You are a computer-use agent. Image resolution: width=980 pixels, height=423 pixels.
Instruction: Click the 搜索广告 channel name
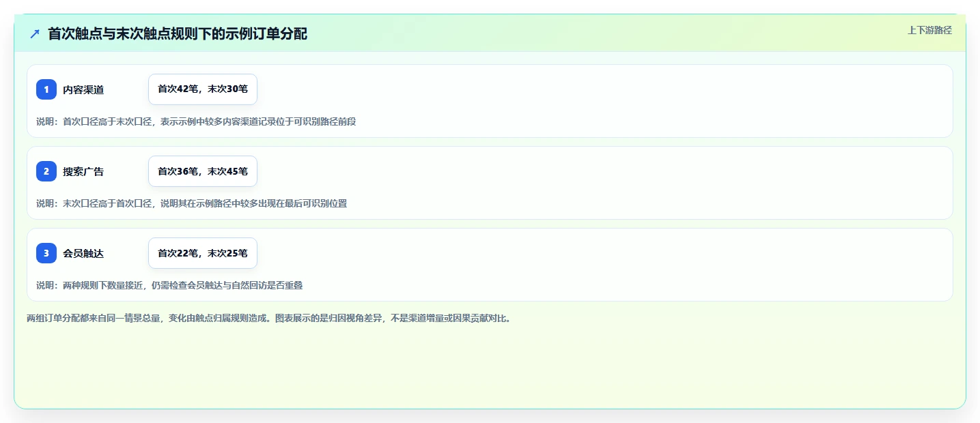tap(83, 171)
